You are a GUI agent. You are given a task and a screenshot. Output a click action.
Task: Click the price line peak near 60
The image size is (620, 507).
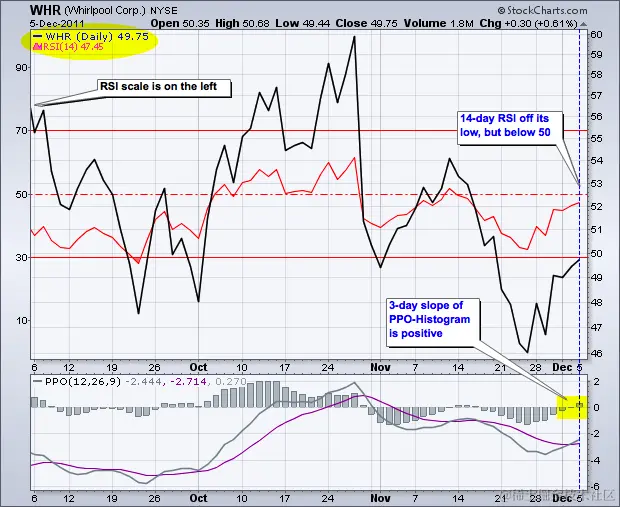click(x=354, y=37)
